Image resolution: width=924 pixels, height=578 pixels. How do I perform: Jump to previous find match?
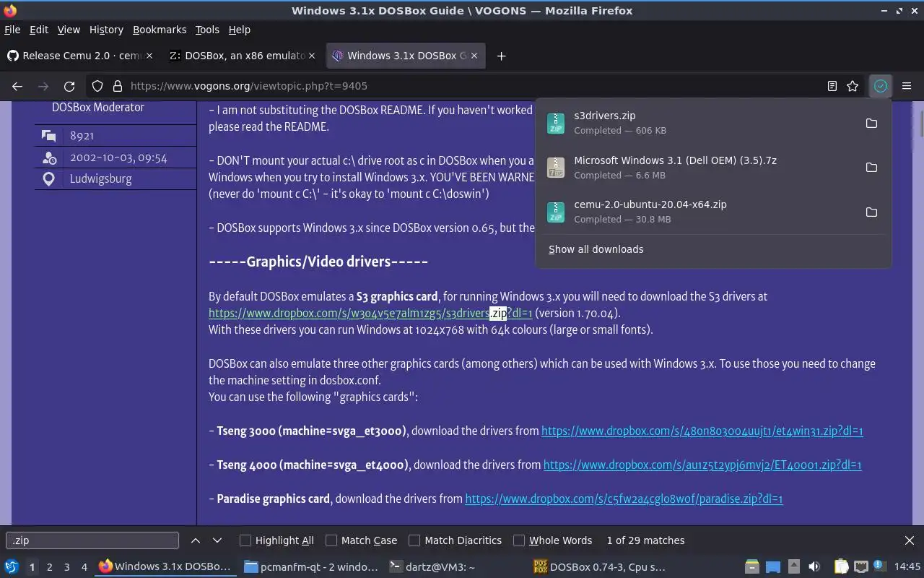pyautogui.click(x=196, y=540)
